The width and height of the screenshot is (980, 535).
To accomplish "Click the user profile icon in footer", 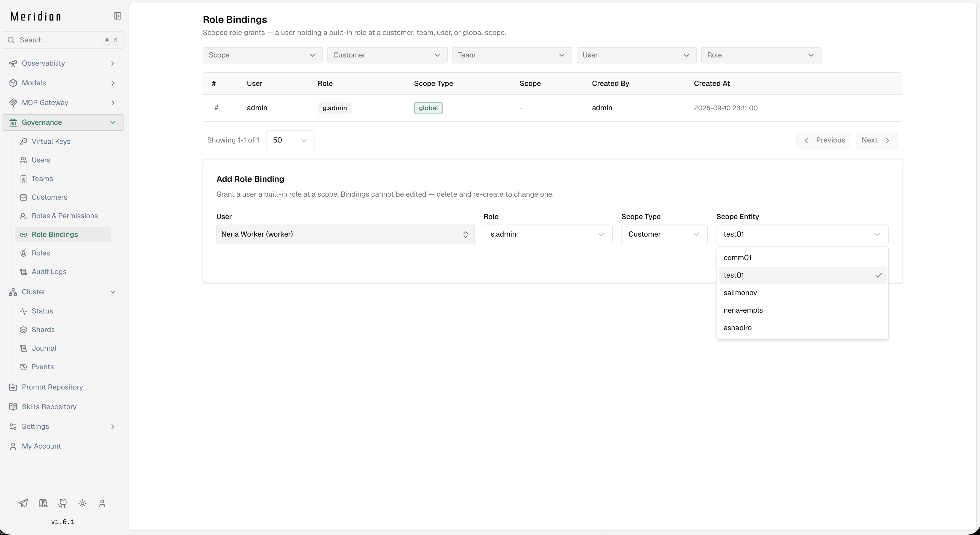I will (102, 503).
